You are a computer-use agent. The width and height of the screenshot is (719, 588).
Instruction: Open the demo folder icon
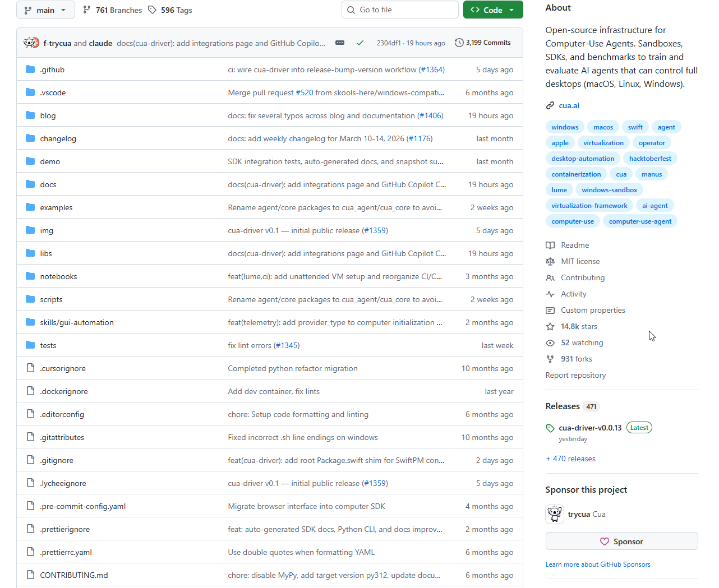pos(30,161)
